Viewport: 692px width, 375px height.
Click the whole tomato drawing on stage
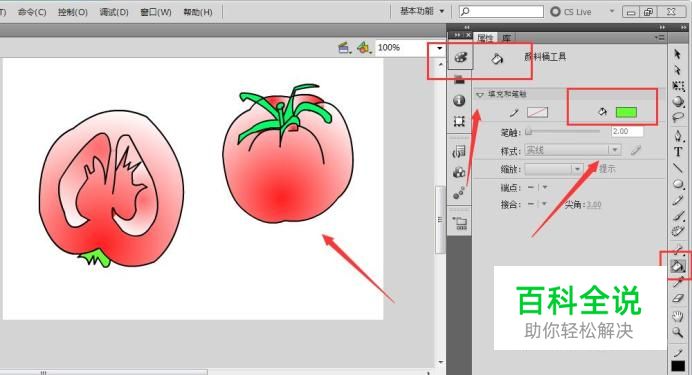288,154
